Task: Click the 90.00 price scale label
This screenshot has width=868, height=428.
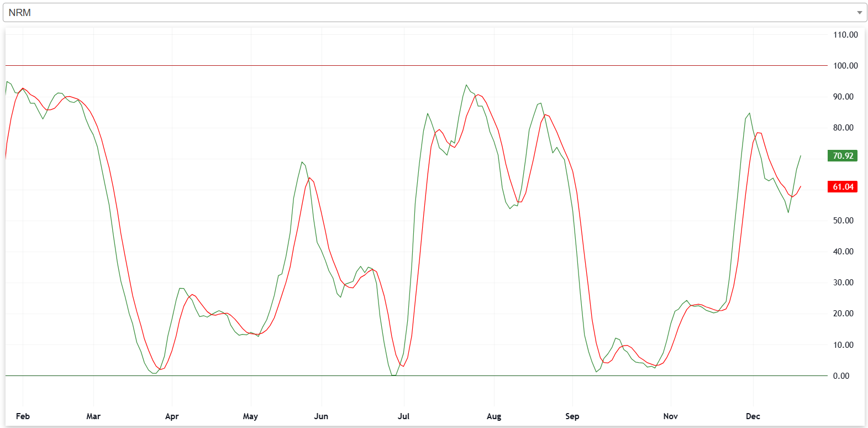Action: [x=843, y=97]
